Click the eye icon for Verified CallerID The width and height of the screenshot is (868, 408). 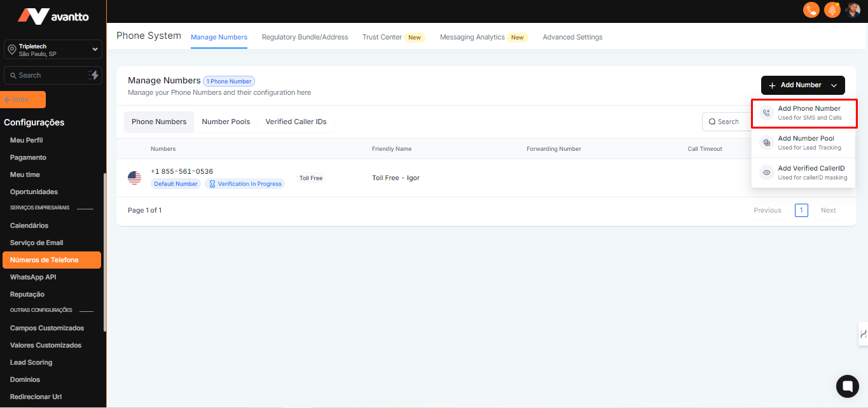tap(766, 172)
